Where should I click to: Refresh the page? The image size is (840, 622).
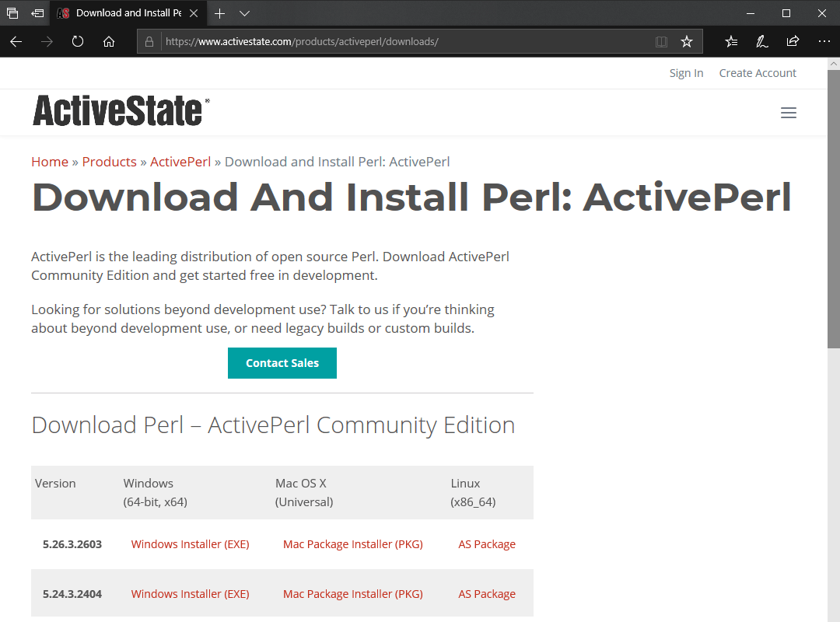click(x=78, y=42)
